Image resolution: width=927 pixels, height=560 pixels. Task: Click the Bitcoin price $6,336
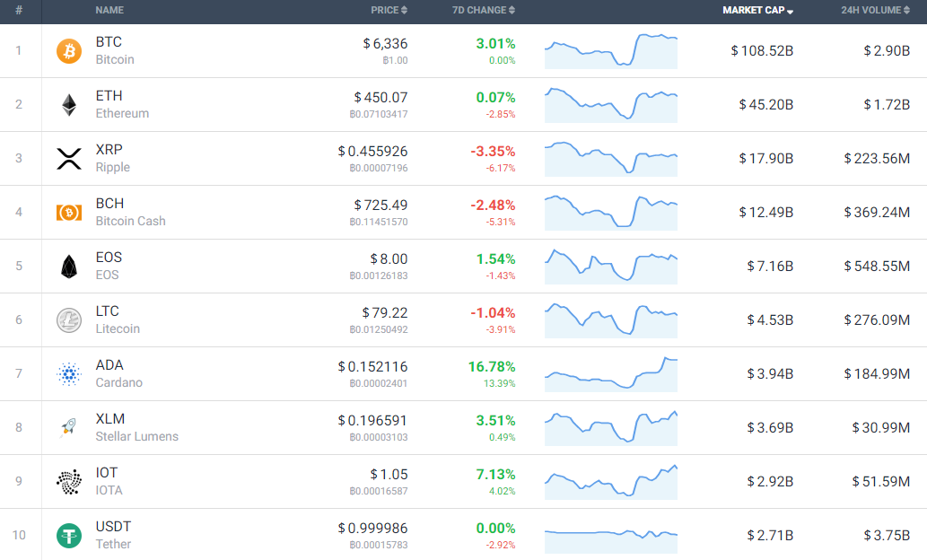[x=386, y=44]
